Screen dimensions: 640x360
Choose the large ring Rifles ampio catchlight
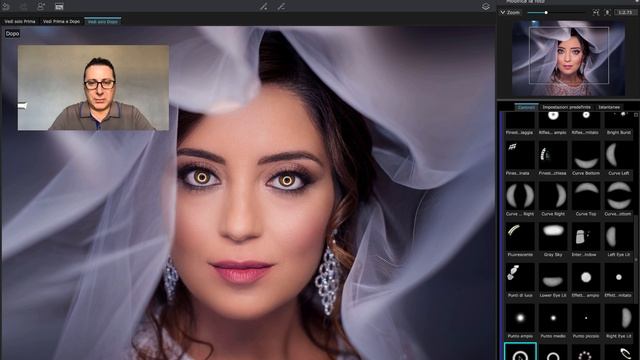tap(553, 124)
